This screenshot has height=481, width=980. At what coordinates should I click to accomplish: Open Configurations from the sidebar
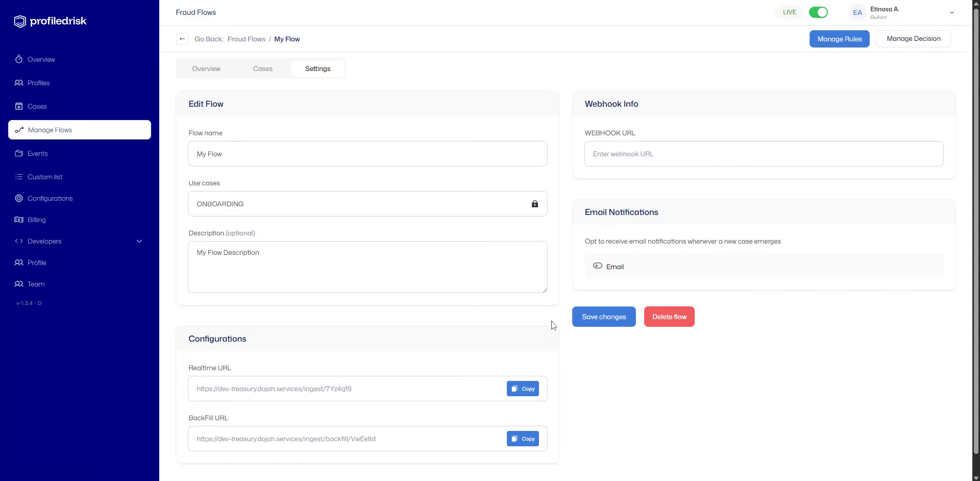[x=51, y=198]
